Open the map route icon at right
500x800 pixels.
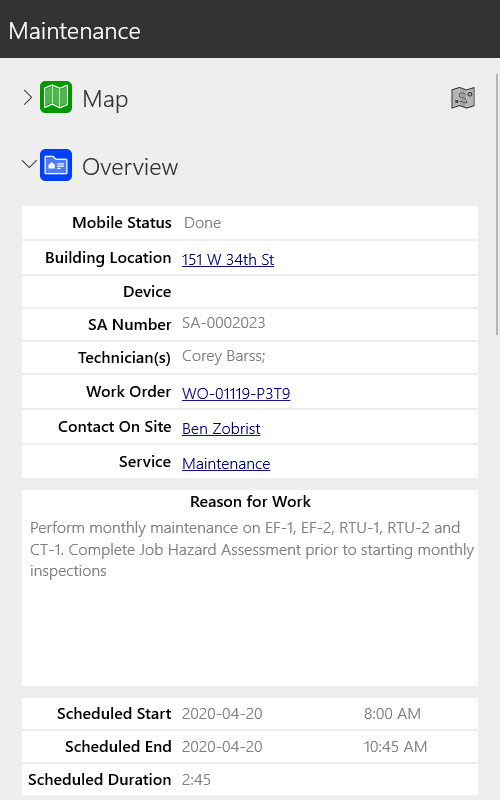(463, 97)
